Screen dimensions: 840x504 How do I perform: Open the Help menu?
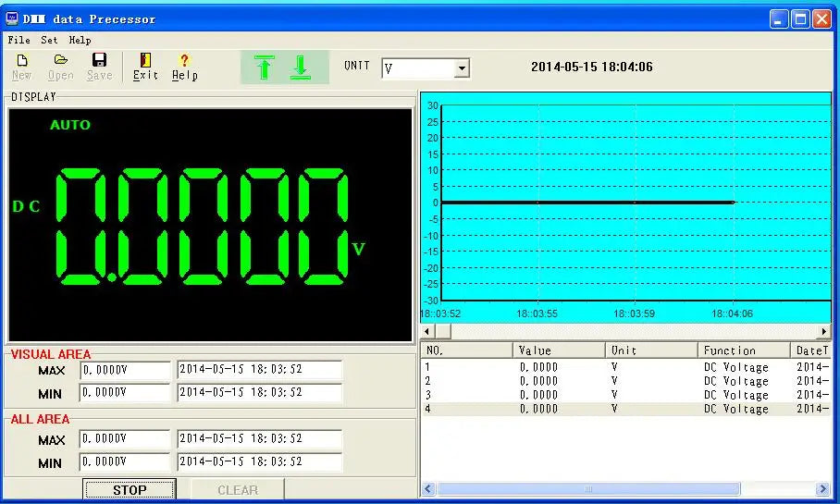click(80, 40)
